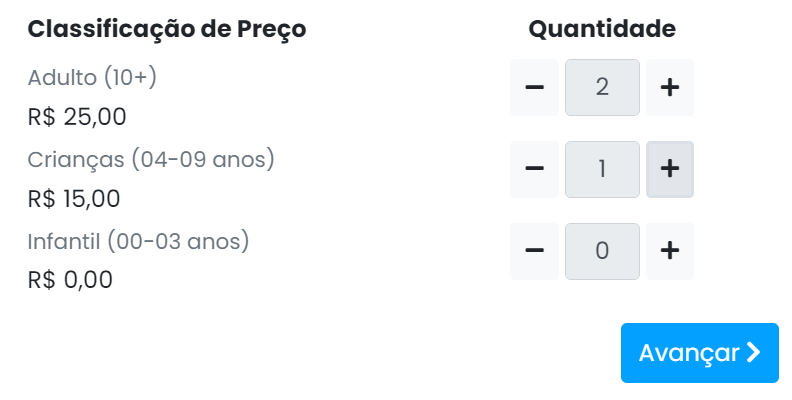Viewport: 792px width, 400px height.
Task: Increase the Adulto (10+) ticket quantity
Action: [670, 87]
